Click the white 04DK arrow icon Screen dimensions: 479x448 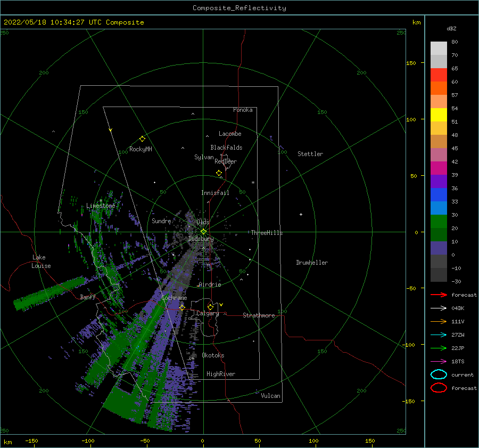[x=439, y=308]
